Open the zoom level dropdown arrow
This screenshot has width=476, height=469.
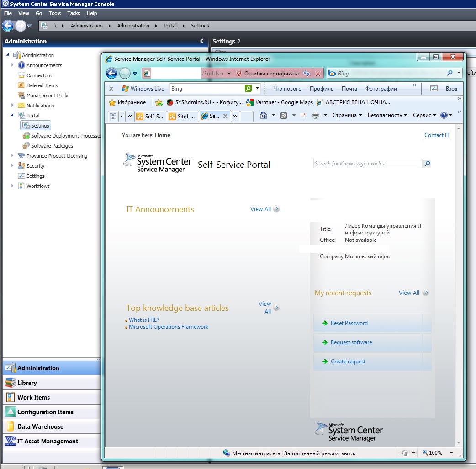[451, 453]
